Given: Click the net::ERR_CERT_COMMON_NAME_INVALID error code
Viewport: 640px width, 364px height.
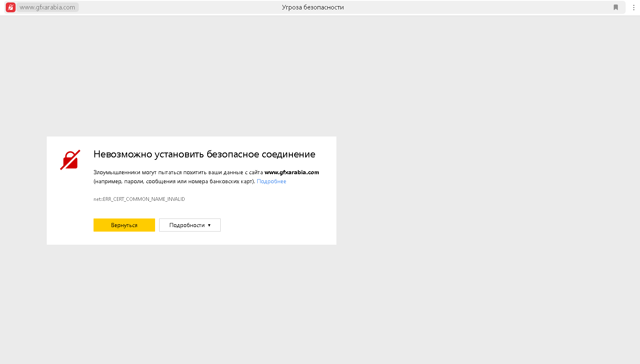Looking at the screenshot, I should click(139, 199).
